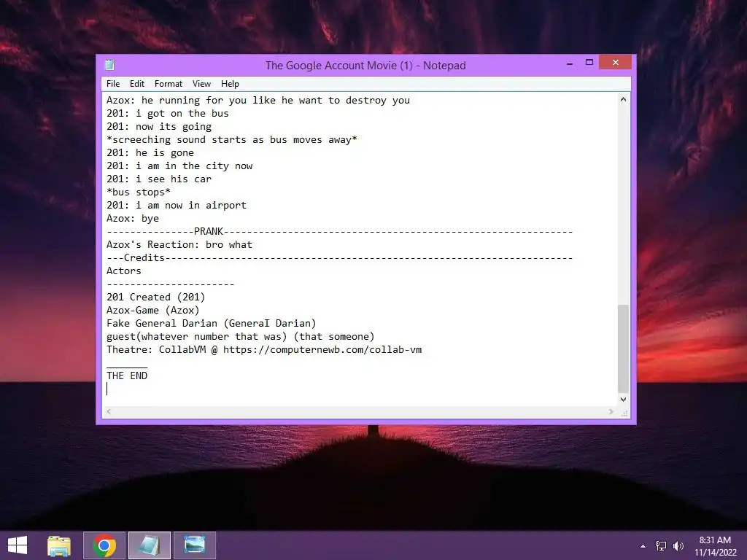The width and height of the screenshot is (747, 560).
Task: Click the text 'Azox: bye'
Action: click(133, 218)
